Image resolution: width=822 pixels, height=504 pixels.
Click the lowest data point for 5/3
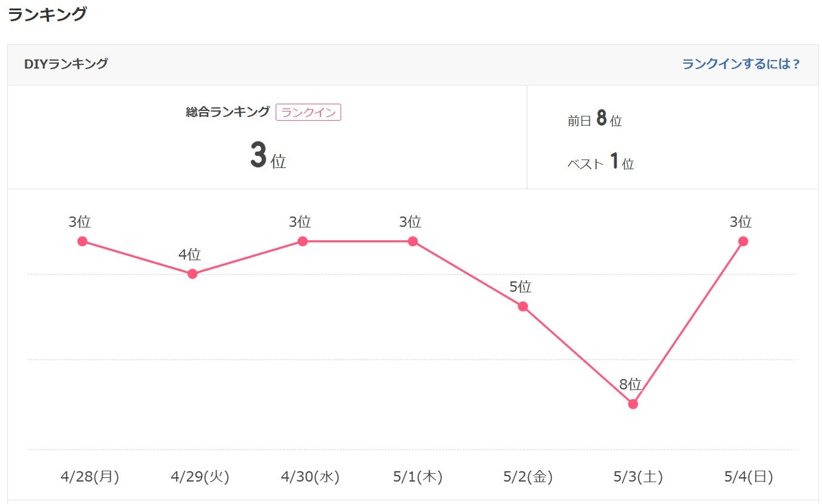[x=633, y=404]
